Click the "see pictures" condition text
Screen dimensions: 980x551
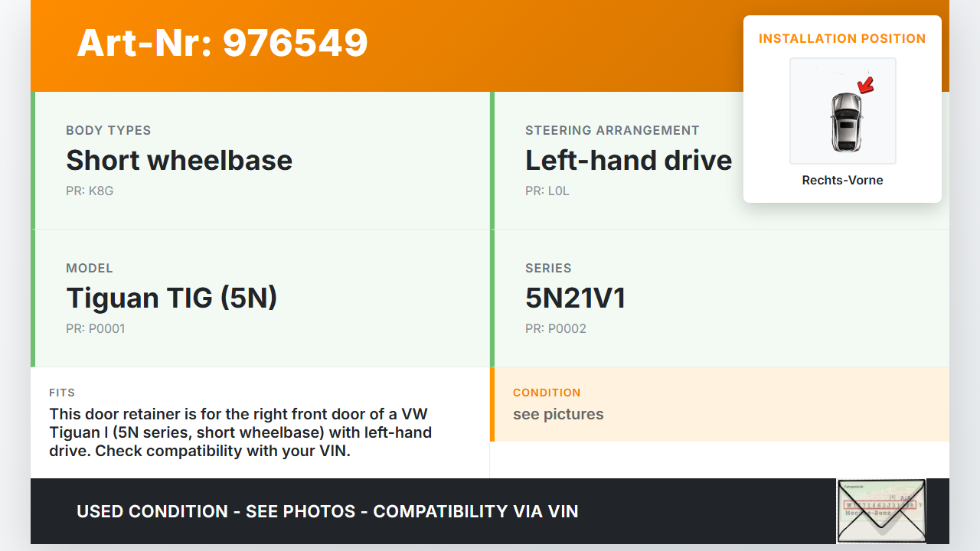558,414
